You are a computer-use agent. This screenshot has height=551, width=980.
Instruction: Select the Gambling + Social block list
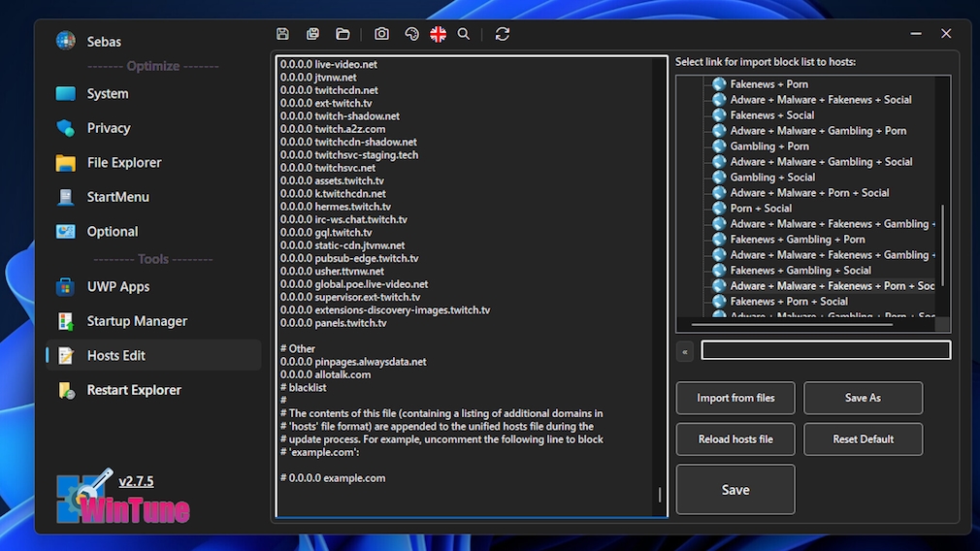pyautogui.click(x=772, y=178)
